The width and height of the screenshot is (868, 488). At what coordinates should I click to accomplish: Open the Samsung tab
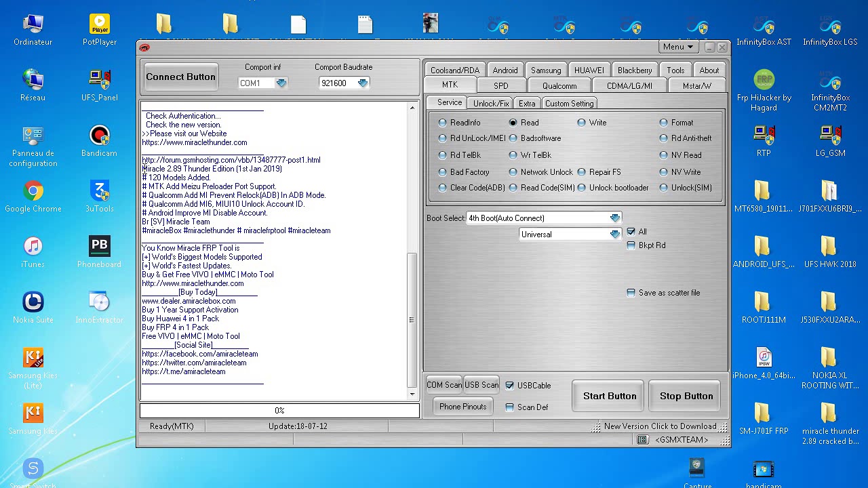(546, 70)
